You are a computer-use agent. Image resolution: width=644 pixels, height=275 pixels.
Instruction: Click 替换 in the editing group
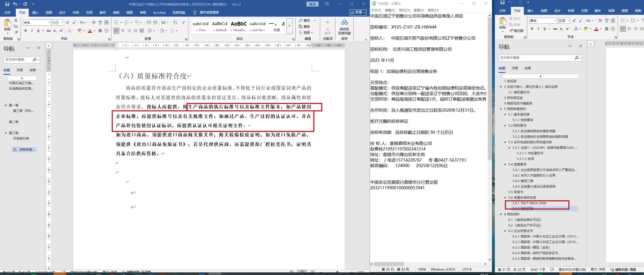coord(304,26)
